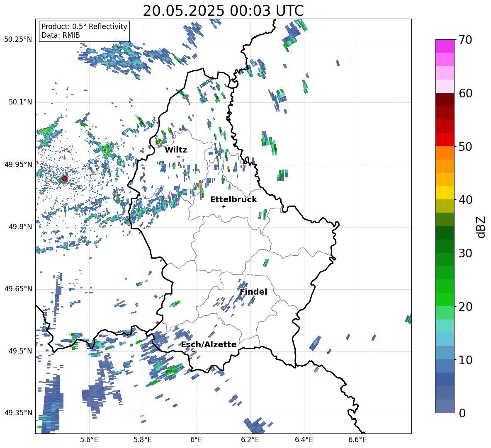Screen dimensions: 491x448
Task: Click the Ettelbruck location cross marker
Action: pyautogui.click(x=224, y=206)
